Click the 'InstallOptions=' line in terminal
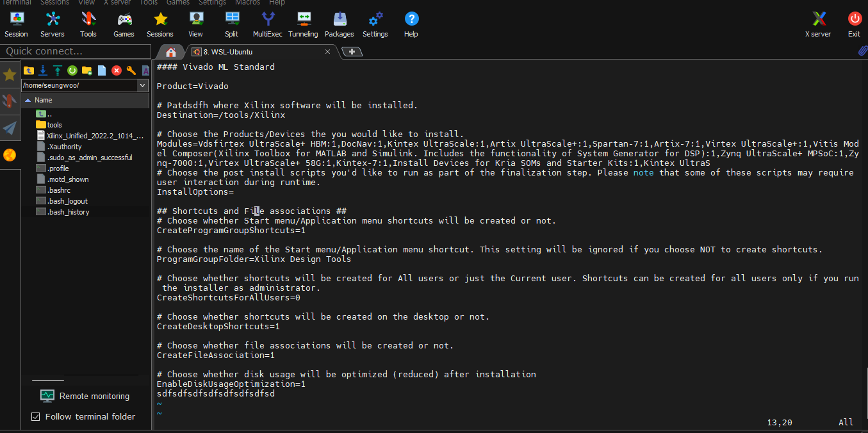The width and height of the screenshot is (868, 433). tap(195, 192)
